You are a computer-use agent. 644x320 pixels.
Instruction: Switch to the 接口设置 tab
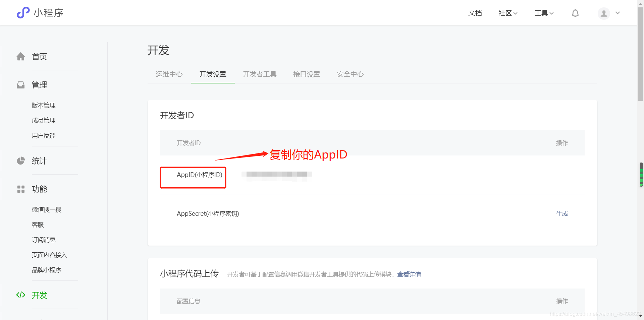(307, 74)
